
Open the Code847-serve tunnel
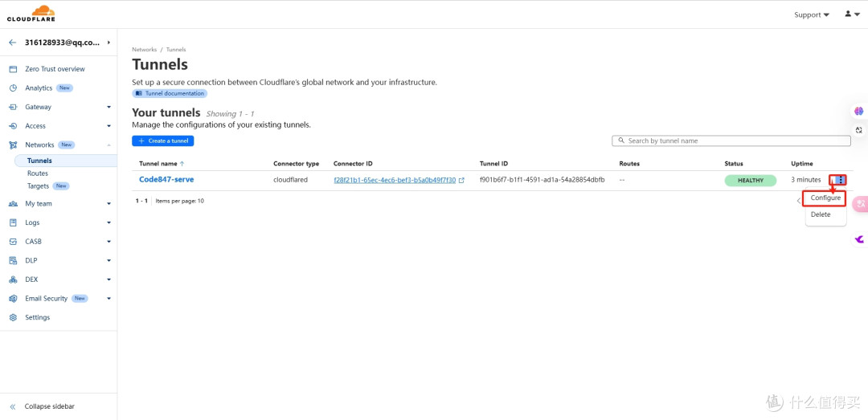(x=166, y=179)
